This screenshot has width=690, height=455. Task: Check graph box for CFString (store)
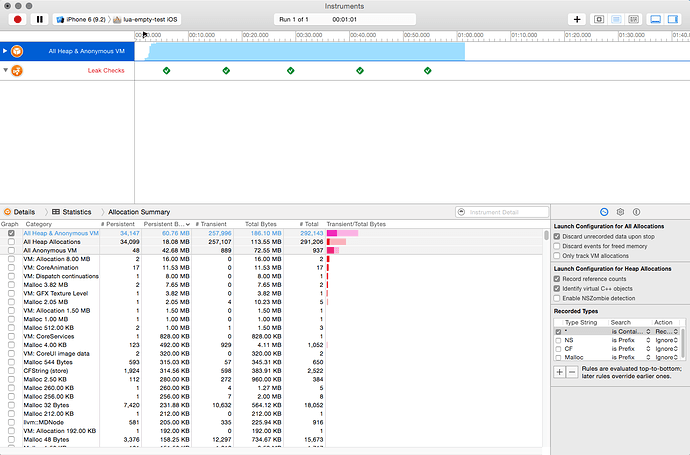pos(11,371)
